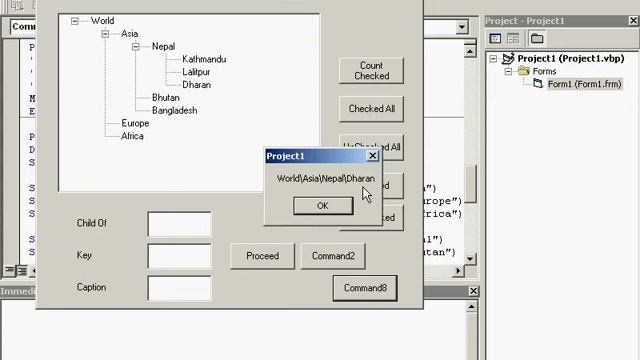The image size is (640, 360).
Task: Select Bhutan in the tree
Action: click(166, 98)
